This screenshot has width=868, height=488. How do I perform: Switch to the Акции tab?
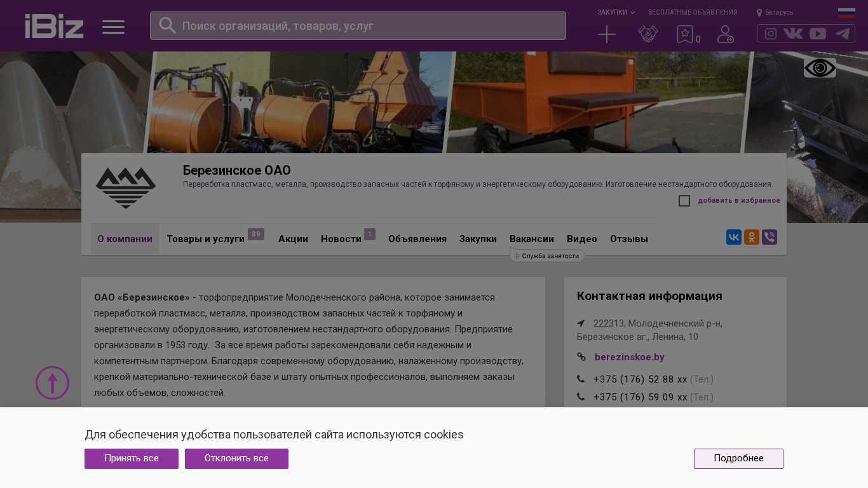click(293, 239)
